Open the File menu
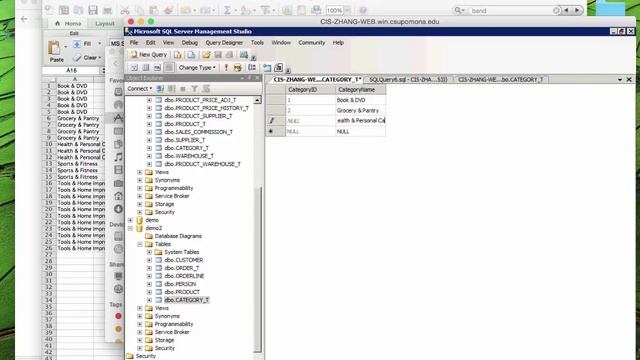The height and width of the screenshot is (360, 640). click(x=134, y=42)
